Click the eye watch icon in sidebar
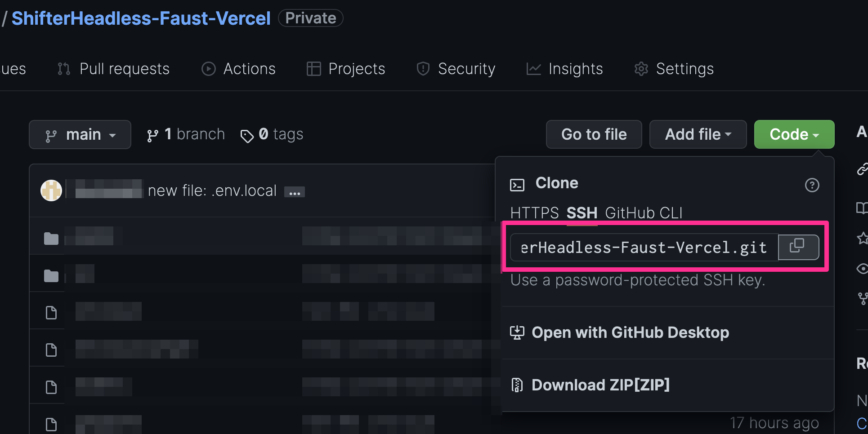The image size is (868, 434). point(862,269)
